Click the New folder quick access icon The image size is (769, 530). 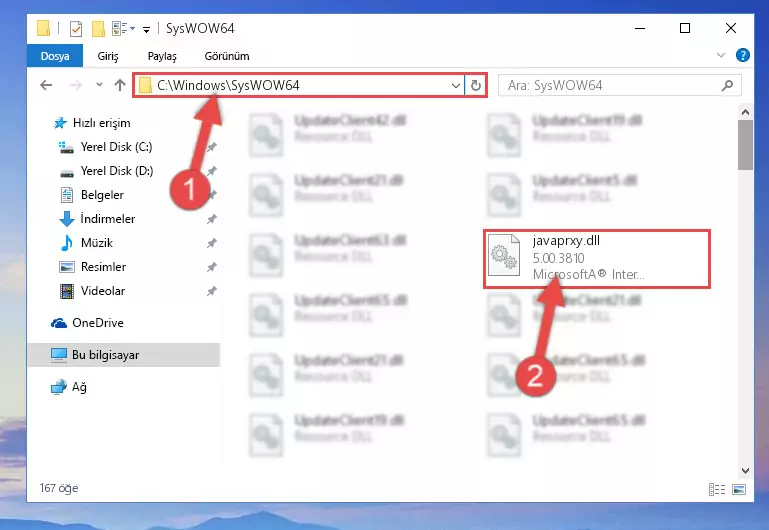coord(98,29)
